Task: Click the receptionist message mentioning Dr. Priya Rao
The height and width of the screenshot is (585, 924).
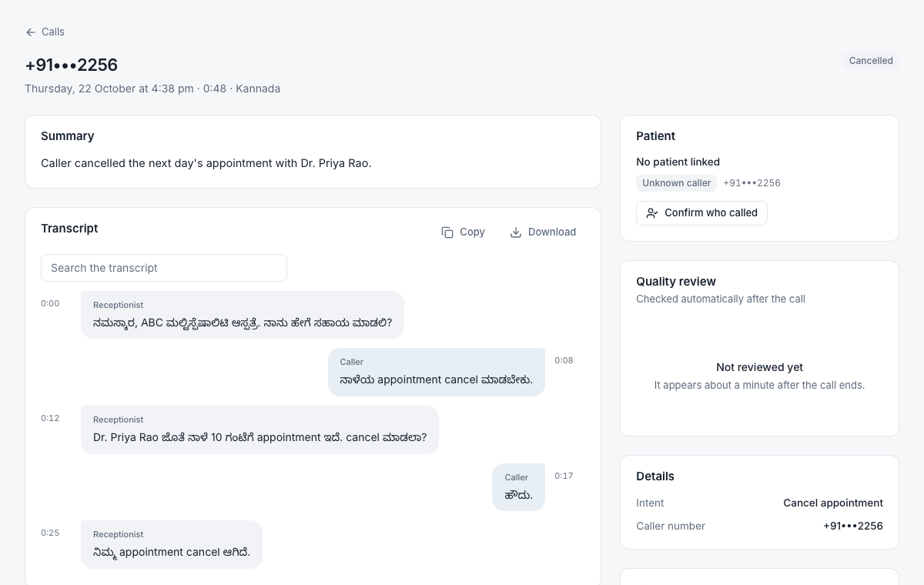Action: coord(259,430)
